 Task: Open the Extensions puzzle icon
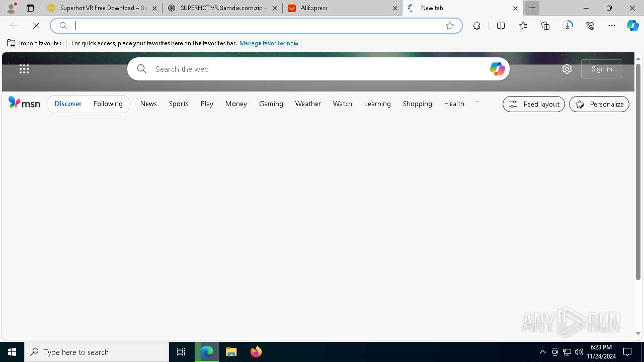476,26
